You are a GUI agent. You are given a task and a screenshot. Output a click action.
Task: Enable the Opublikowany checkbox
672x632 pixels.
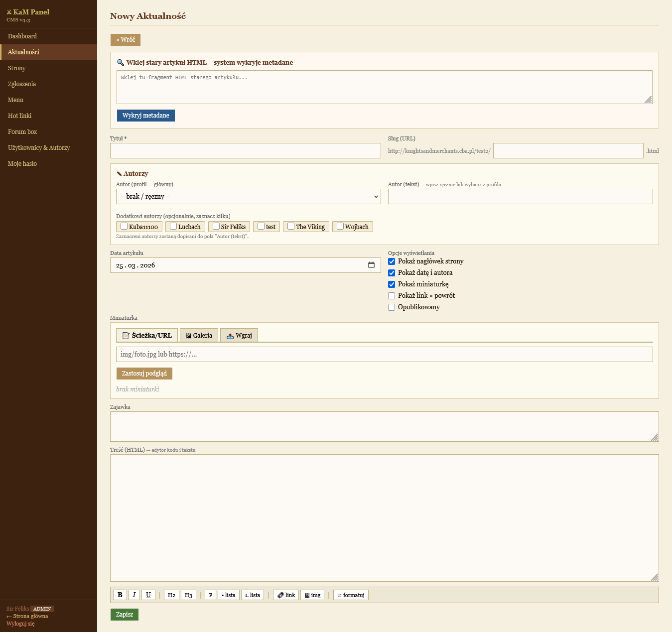tap(392, 307)
